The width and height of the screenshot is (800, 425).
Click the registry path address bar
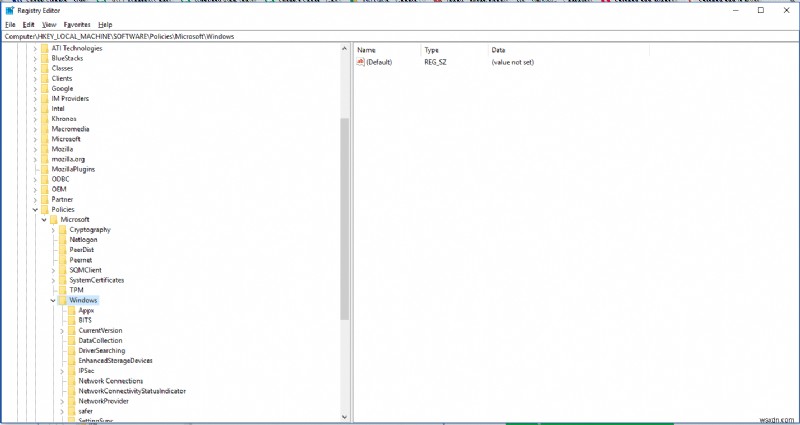pos(400,36)
